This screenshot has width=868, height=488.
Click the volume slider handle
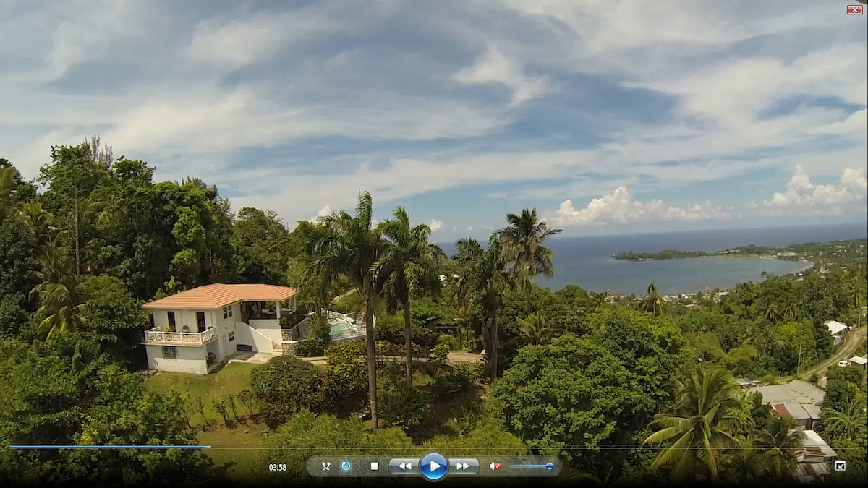549,466
